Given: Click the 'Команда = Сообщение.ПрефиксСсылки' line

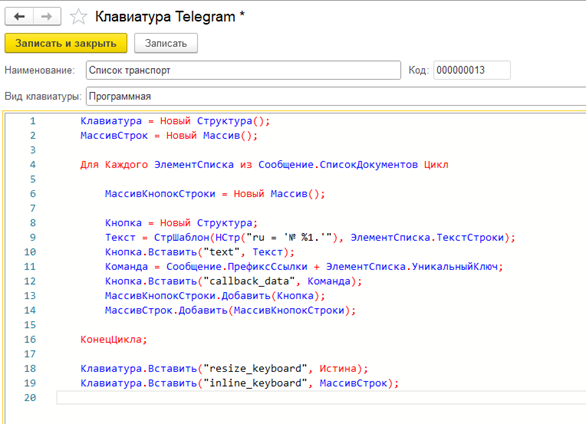Looking at the screenshot, I should pyautogui.click(x=304, y=267).
